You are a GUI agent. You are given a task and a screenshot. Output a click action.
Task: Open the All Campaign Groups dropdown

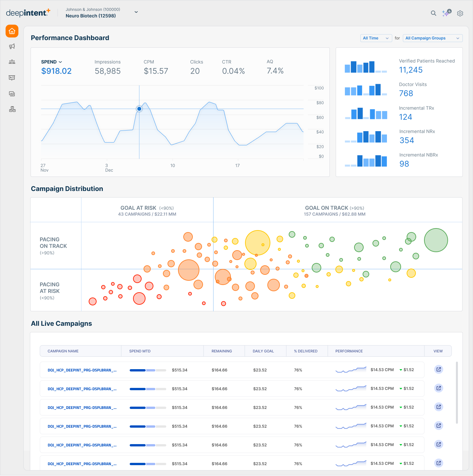coord(432,38)
